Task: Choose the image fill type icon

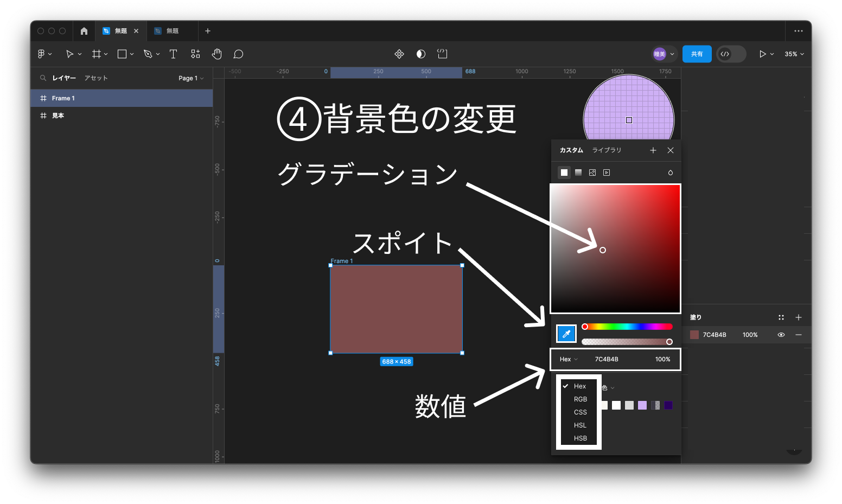Action: (x=592, y=173)
